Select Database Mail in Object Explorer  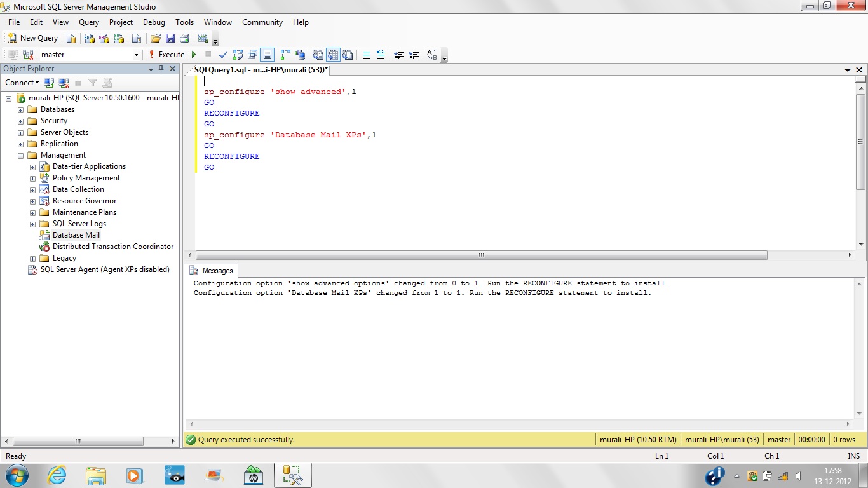tap(76, 235)
